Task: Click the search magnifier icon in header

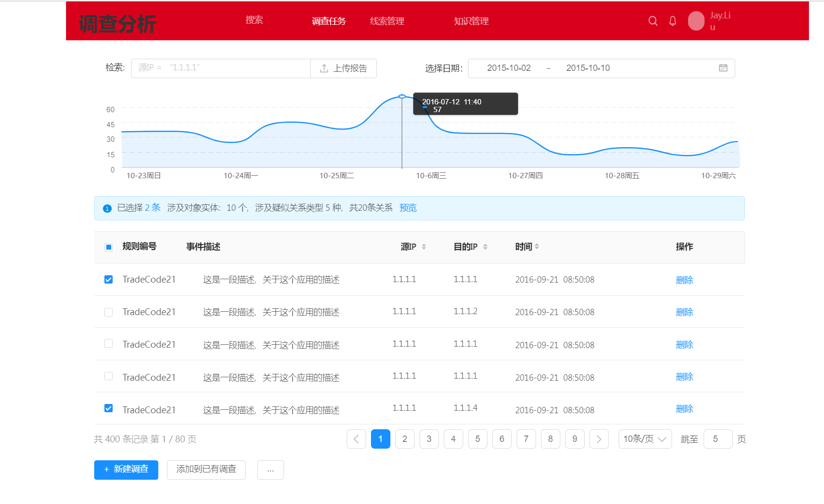Action: tap(653, 21)
